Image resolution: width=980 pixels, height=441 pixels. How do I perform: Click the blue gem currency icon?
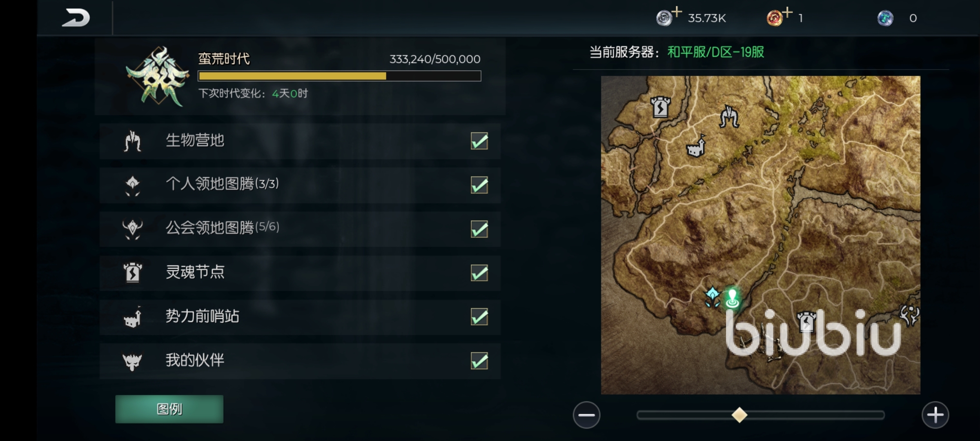(x=885, y=18)
